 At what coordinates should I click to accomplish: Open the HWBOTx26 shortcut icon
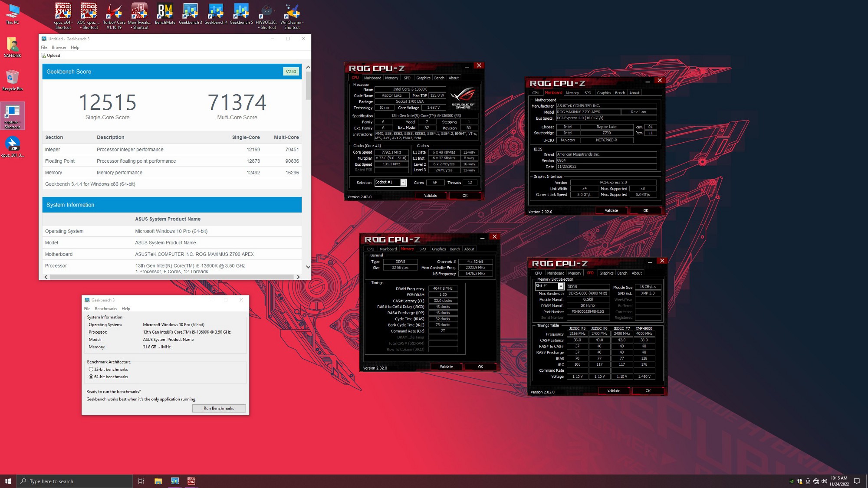click(267, 16)
